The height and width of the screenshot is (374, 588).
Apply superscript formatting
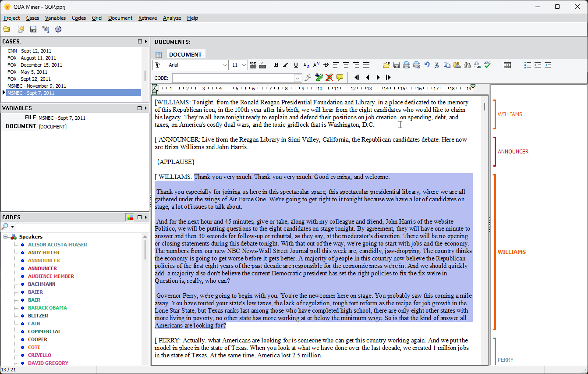point(316,65)
